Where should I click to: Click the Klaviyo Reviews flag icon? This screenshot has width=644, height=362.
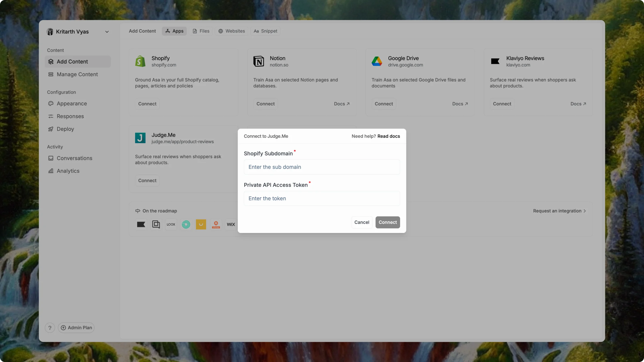pyautogui.click(x=495, y=61)
